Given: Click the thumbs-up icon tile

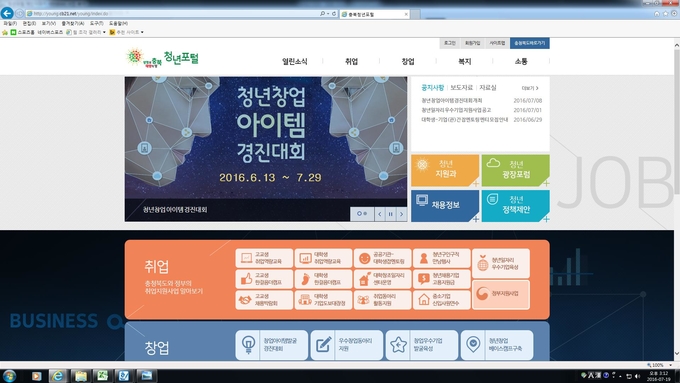Looking at the screenshot, I should click(x=264, y=279).
